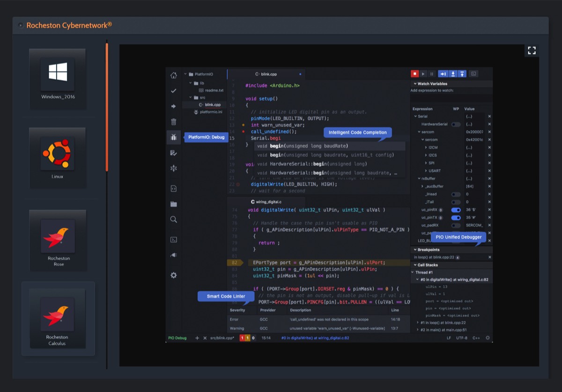This screenshot has height=392, width=562.
Task: Toggle the _iTail watchpoint switch
Action: tap(456, 202)
